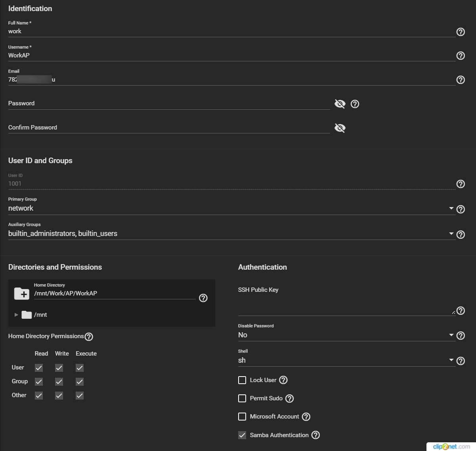Viewport: 476px width, 451px height.
Task: Click the Password input field
Action: pos(169,103)
